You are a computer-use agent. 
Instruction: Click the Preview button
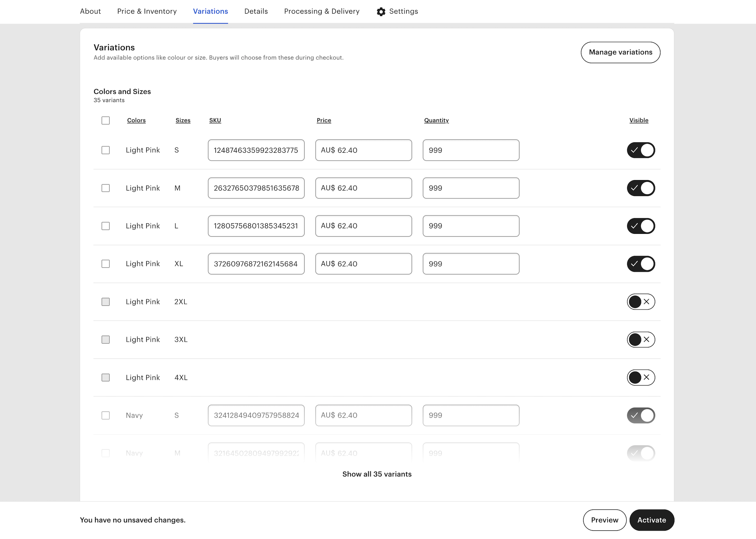coord(604,520)
